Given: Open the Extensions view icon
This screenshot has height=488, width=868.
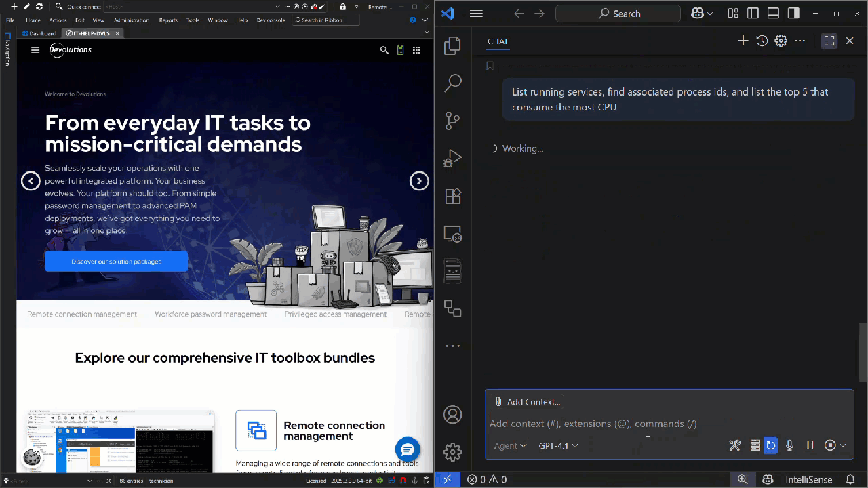Looking at the screenshot, I should (452, 197).
